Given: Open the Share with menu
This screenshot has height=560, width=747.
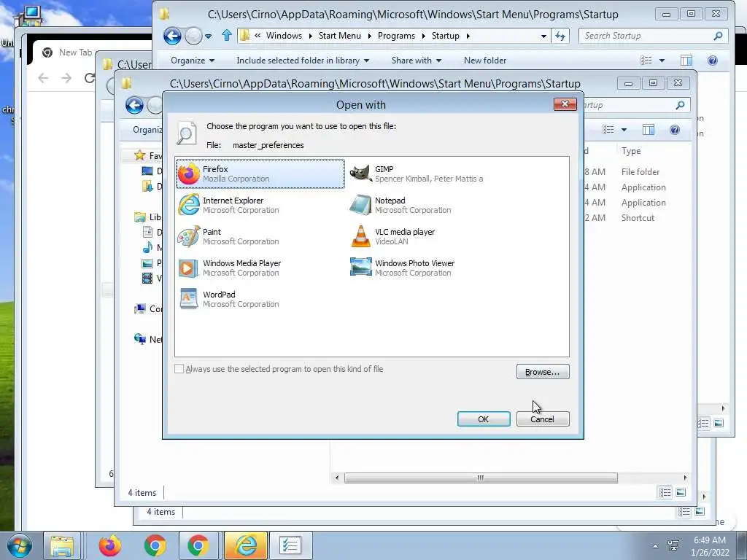Looking at the screenshot, I should coord(416,61).
